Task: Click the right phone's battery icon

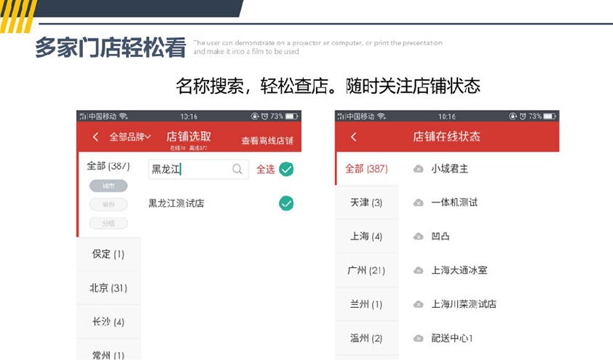Action: click(550, 116)
